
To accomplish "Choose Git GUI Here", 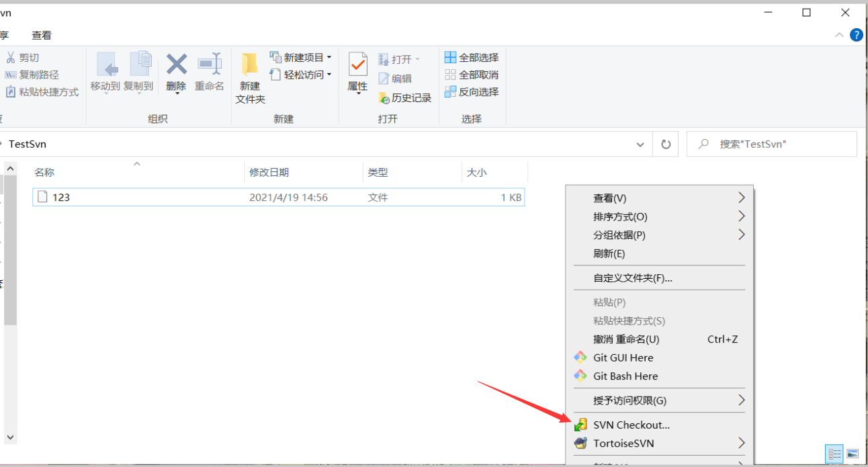I will 660,357.
